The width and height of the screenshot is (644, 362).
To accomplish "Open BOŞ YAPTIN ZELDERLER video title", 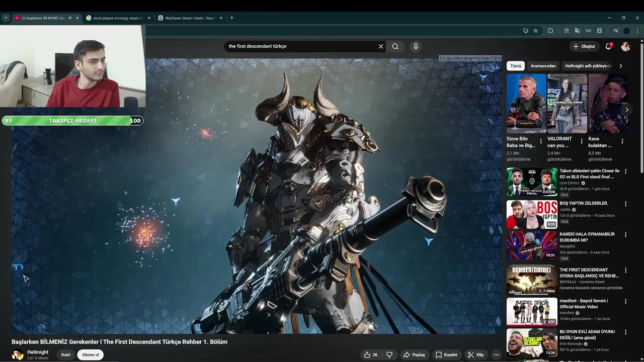I will click(x=584, y=203).
